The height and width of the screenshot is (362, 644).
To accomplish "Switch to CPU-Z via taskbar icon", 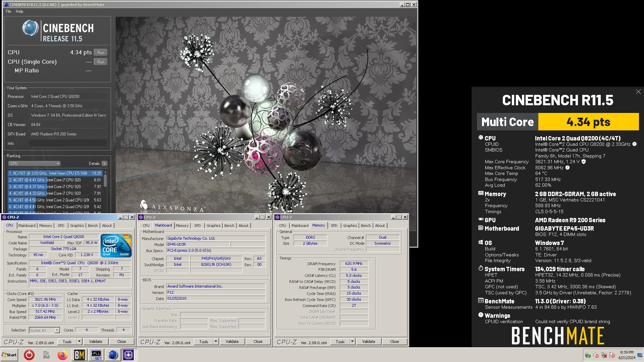I will point(128,355).
